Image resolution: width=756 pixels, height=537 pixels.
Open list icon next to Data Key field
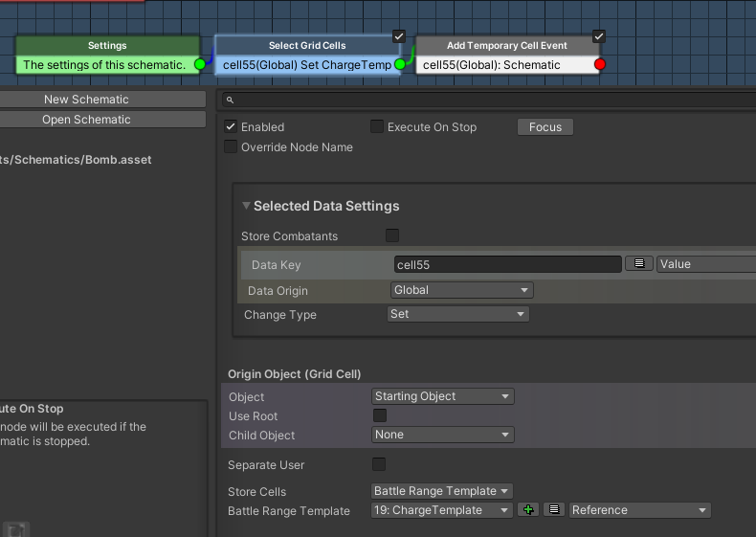tap(639, 263)
